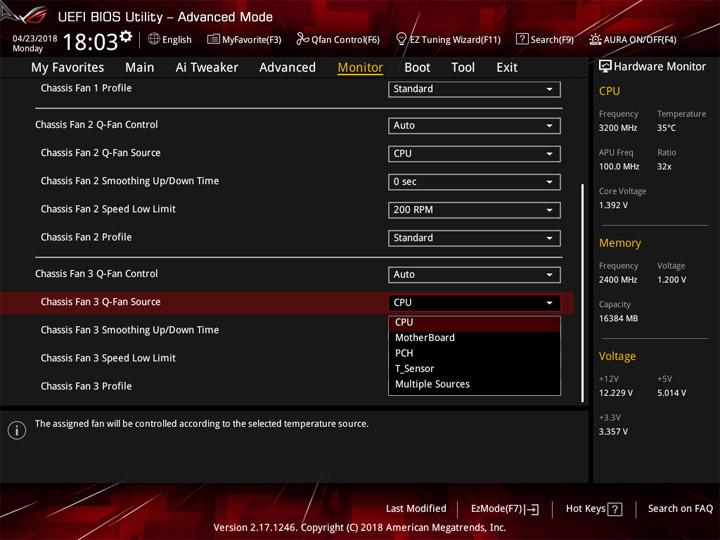
Task: Click the 1.392 V core voltage value
Action: (x=613, y=205)
